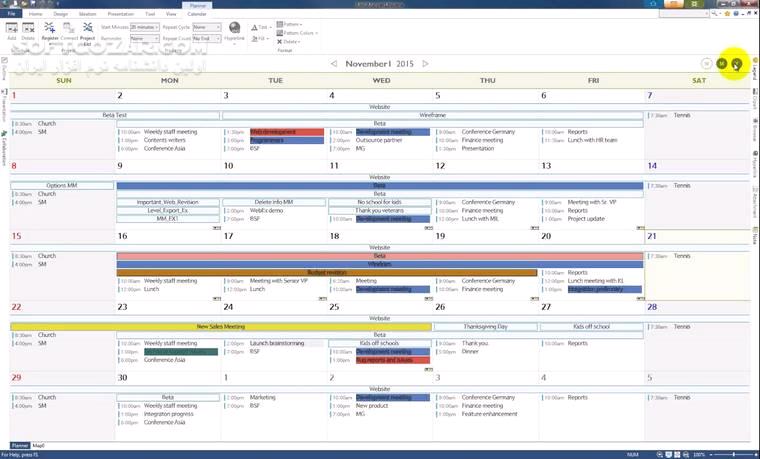The width and height of the screenshot is (760, 459).
Task: Click the favorites star icon
Action: pos(727,14)
